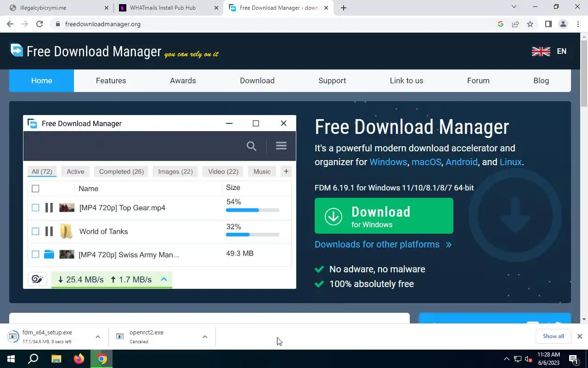Check the Swiss Army Man checkbox

tap(35, 254)
